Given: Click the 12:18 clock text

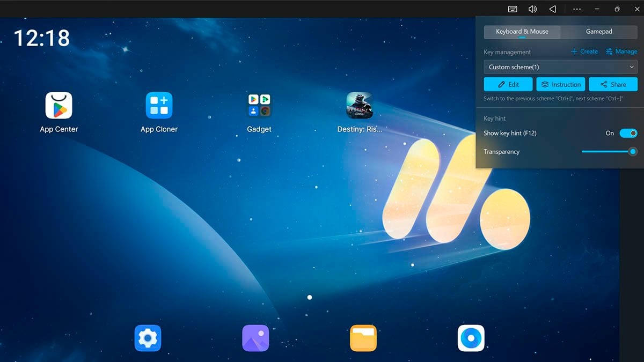Looking at the screenshot, I should 42,38.
